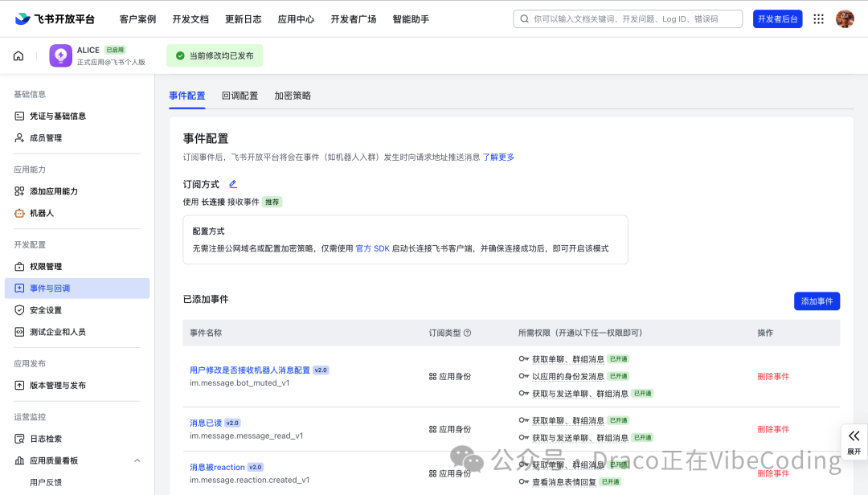Go to 安全设置 in the sidebar
868x495 pixels.
(x=51, y=309)
